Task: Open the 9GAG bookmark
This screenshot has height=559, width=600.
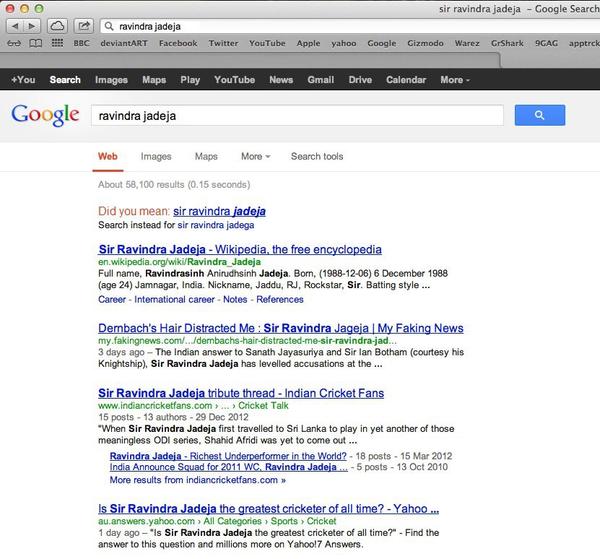Action: coord(546,43)
